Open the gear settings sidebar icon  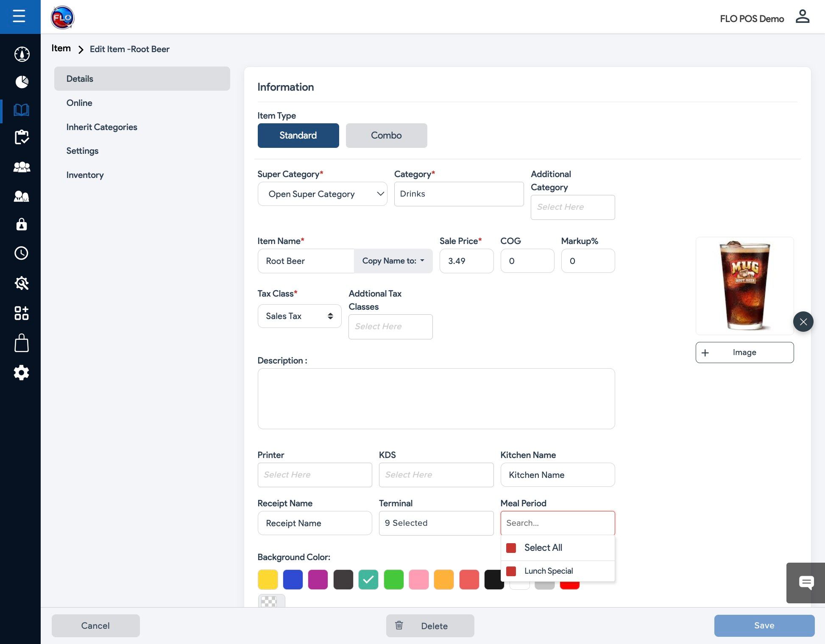tap(21, 373)
